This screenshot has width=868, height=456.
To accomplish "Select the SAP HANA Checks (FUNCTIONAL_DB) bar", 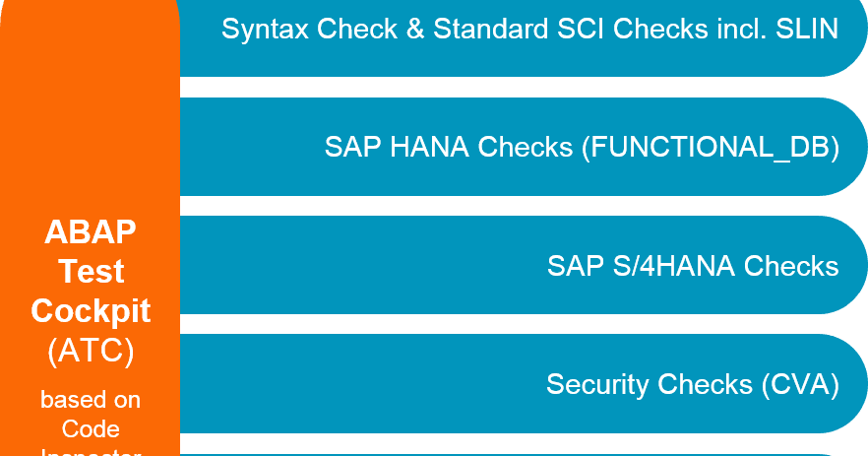I will click(524, 147).
